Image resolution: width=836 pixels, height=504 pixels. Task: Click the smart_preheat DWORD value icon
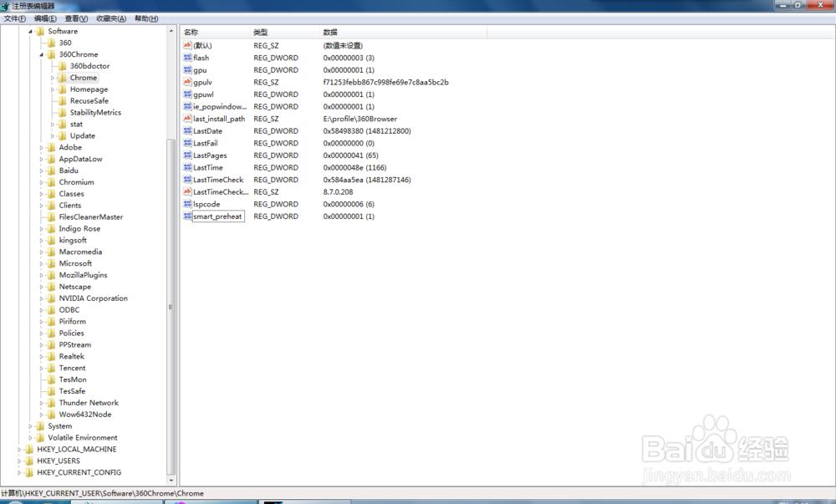coord(187,216)
